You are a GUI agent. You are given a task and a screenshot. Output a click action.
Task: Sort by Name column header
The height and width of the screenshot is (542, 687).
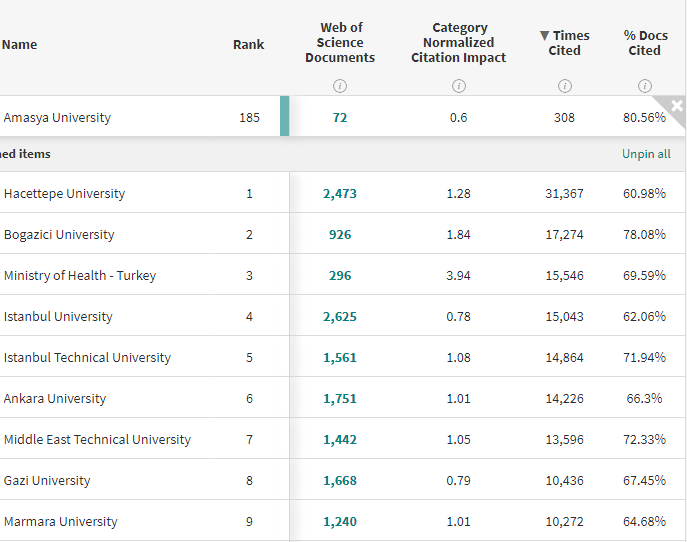20,44
